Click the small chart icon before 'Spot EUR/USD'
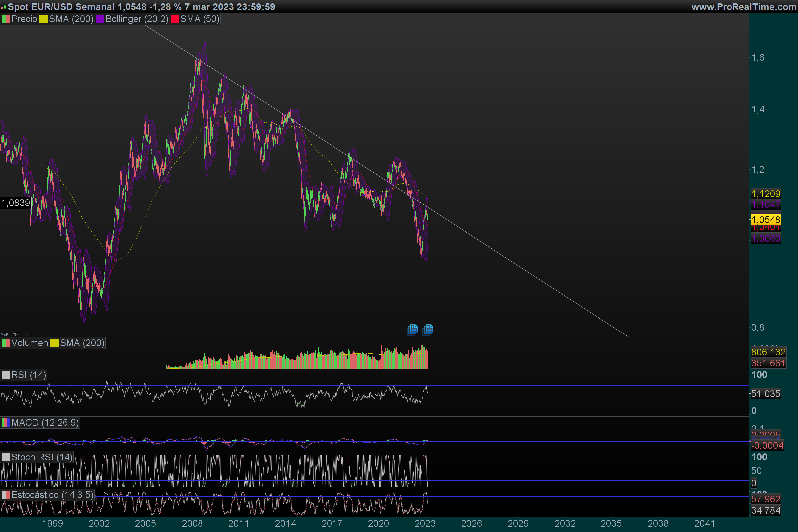The width and height of the screenshot is (798, 532). click(x=3, y=7)
